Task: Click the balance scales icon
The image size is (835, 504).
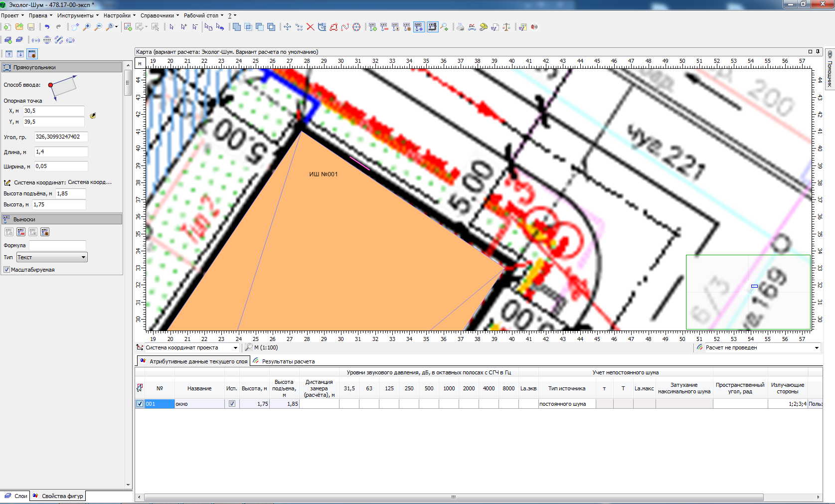Action: [506, 27]
